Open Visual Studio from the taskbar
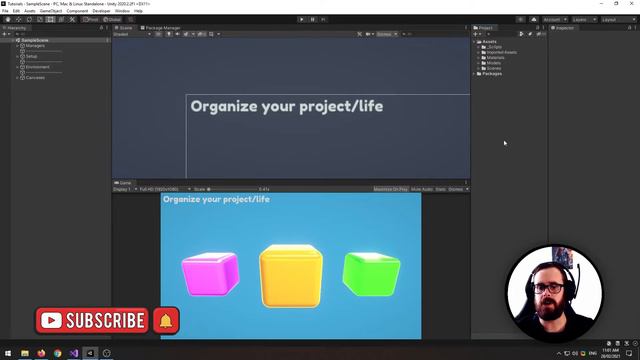The image size is (640, 360). 74,353
